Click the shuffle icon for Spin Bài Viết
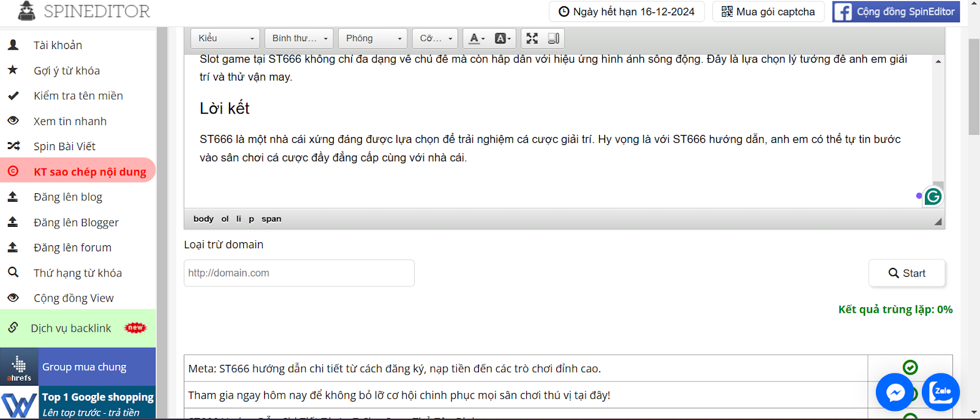The width and height of the screenshot is (980, 420). tap(13, 146)
